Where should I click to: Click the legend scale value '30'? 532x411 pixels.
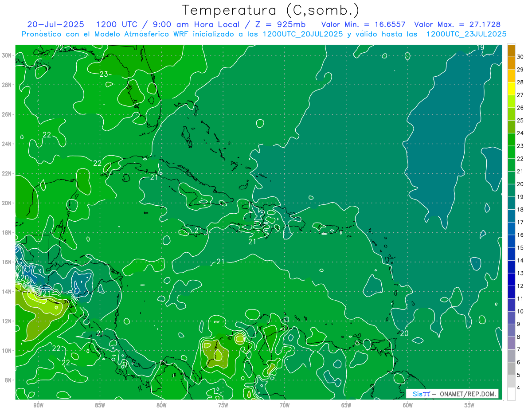520,57
